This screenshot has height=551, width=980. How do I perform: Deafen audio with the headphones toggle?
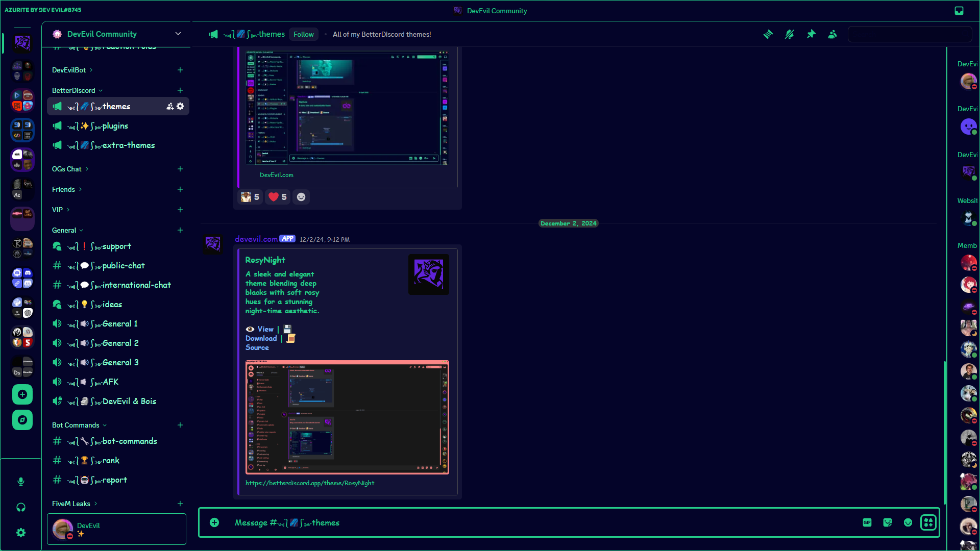point(21,507)
